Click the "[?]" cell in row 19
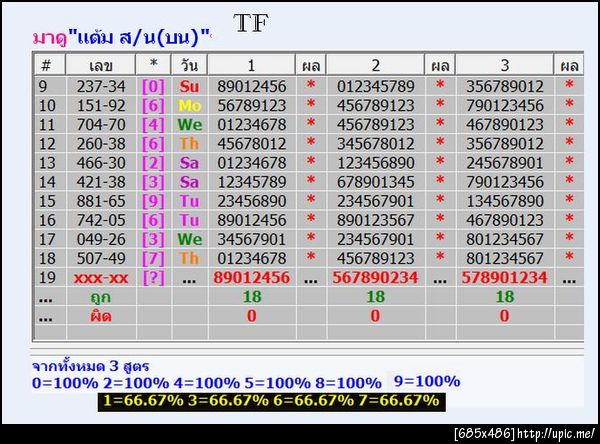This screenshot has width=600, height=444. click(x=153, y=278)
